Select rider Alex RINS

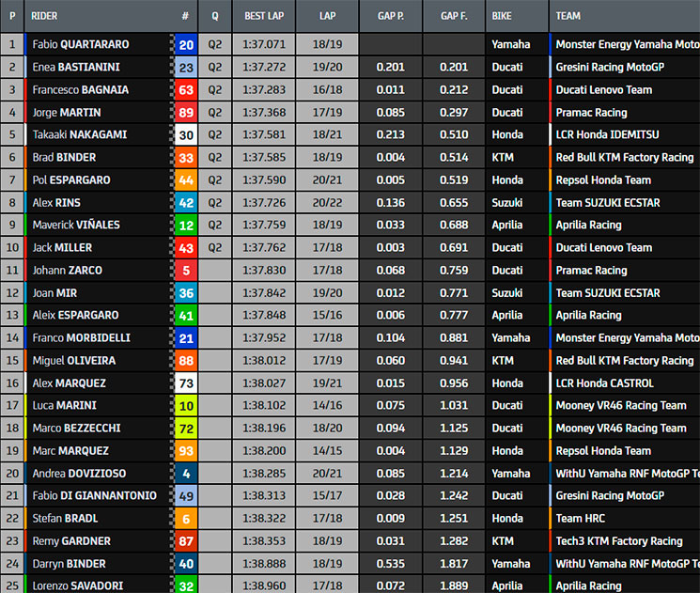tap(56, 203)
